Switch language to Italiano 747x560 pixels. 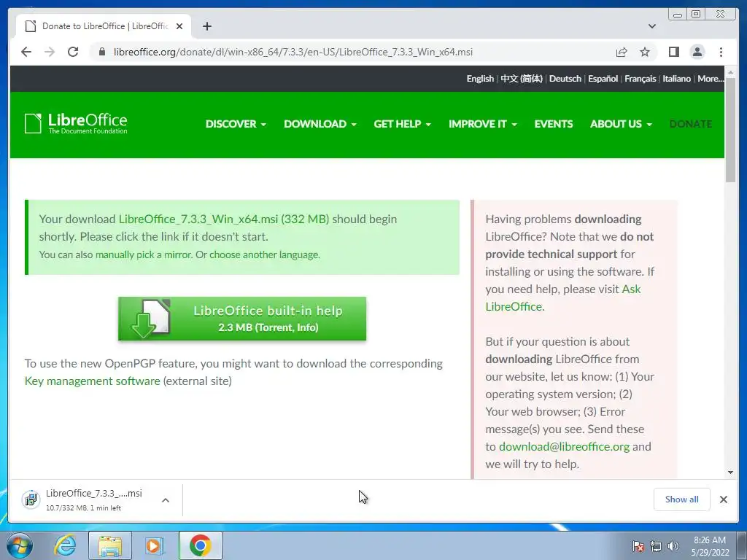click(x=676, y=79)
